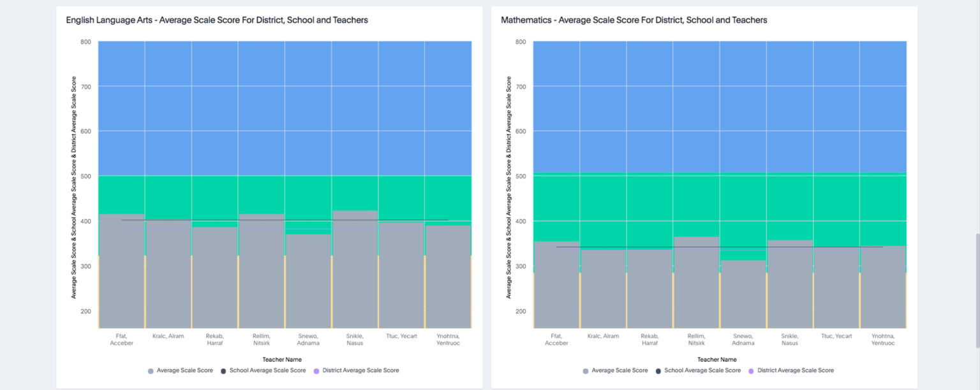Viewport: 980px width, 390px height.
Task: Click the dark School Average Scale Score dot under ELA chart
Action: pos(222,370)
